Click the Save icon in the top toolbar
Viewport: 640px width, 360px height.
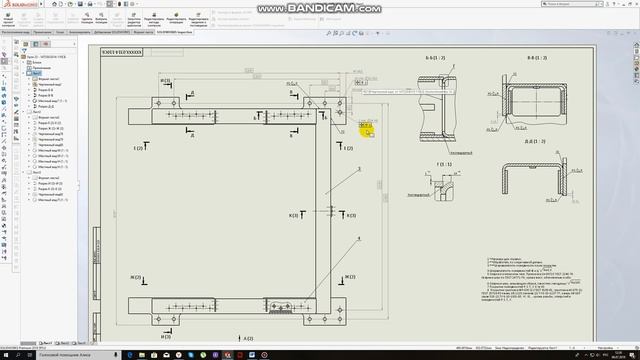[80, 4]
